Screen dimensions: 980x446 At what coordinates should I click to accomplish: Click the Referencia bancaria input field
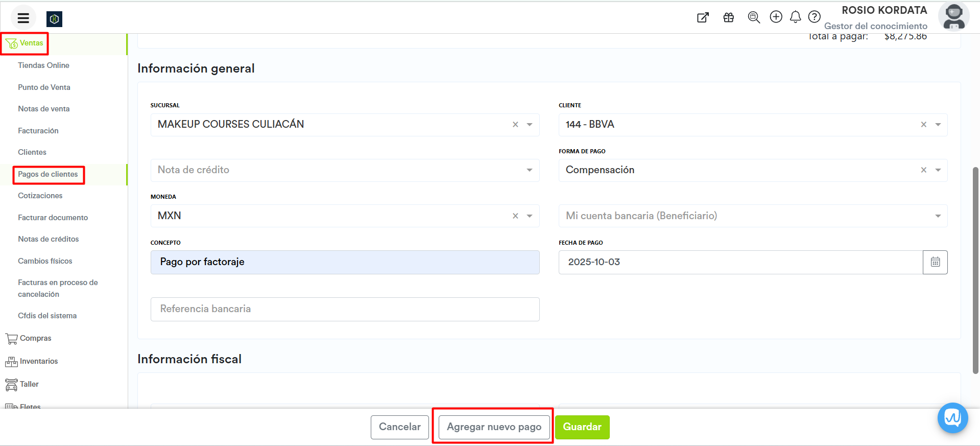click(345, 309)
